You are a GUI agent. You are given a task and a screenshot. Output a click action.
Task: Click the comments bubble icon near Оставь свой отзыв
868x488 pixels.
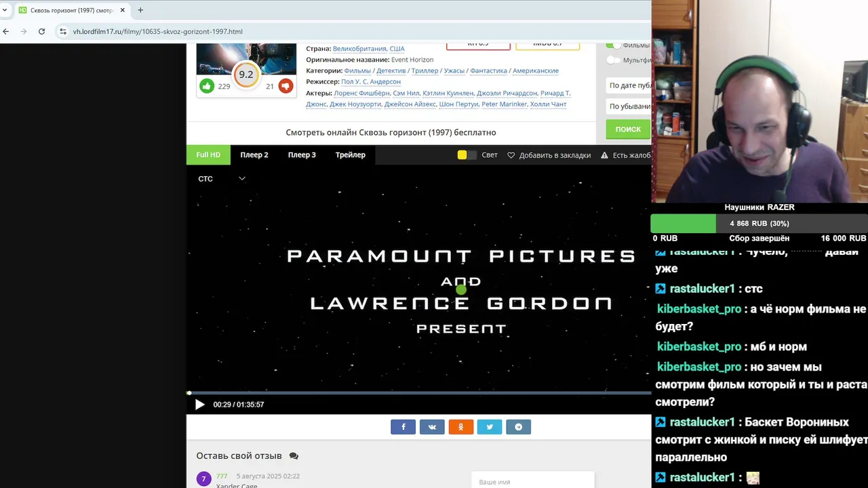pos(294,456)
